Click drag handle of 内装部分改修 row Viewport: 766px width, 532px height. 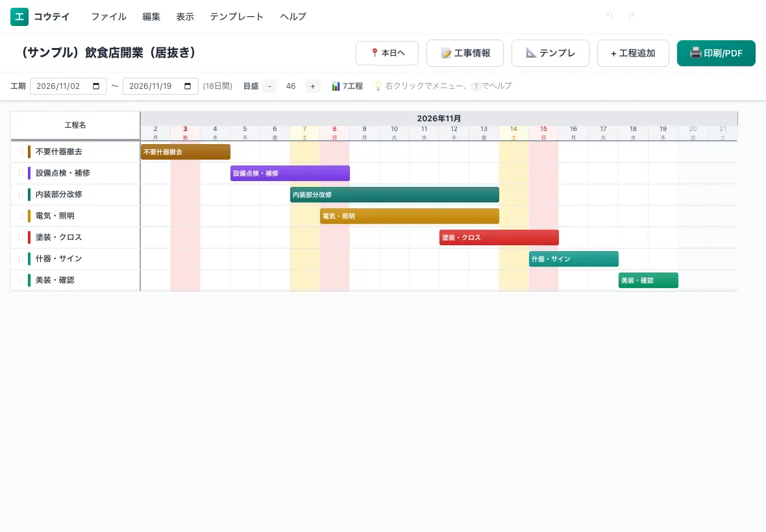[21, 195]
